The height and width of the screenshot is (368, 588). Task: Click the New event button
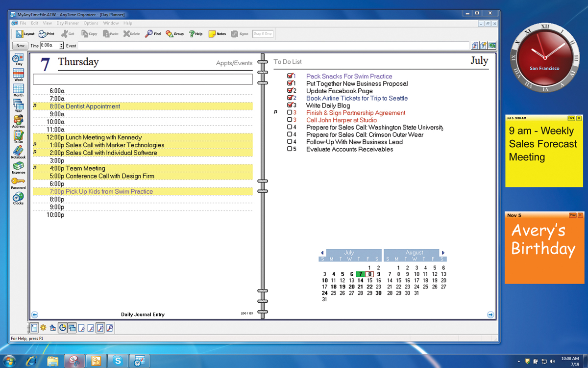tap(21, 45)
